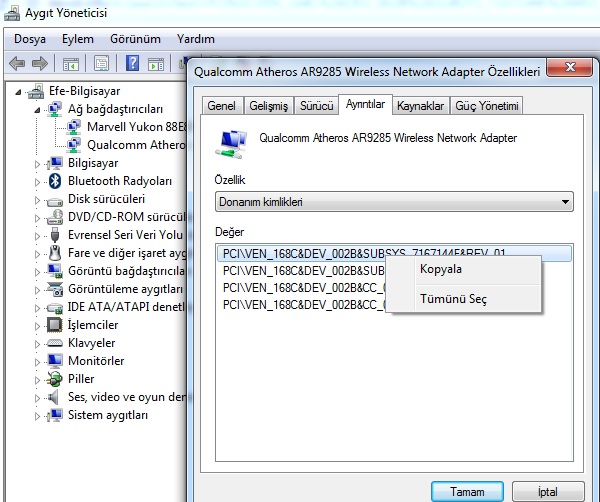Expand the Klavyeler node
This screenshot has height=502, width=600.
[37, 344]
